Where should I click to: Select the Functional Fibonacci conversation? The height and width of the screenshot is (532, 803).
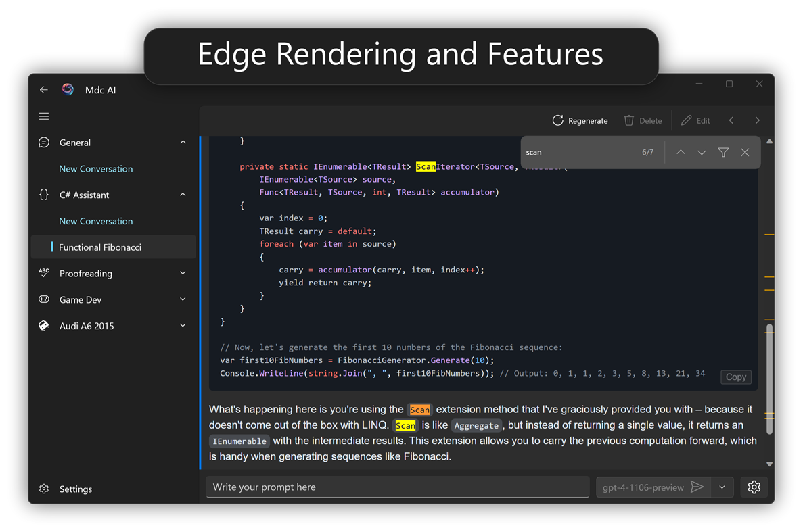(114, 247)
